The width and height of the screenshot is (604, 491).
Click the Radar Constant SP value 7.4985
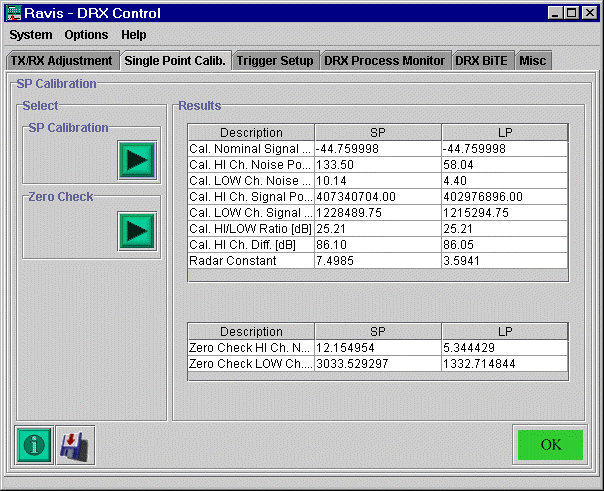pyautogui.click(x=378, y=261)
